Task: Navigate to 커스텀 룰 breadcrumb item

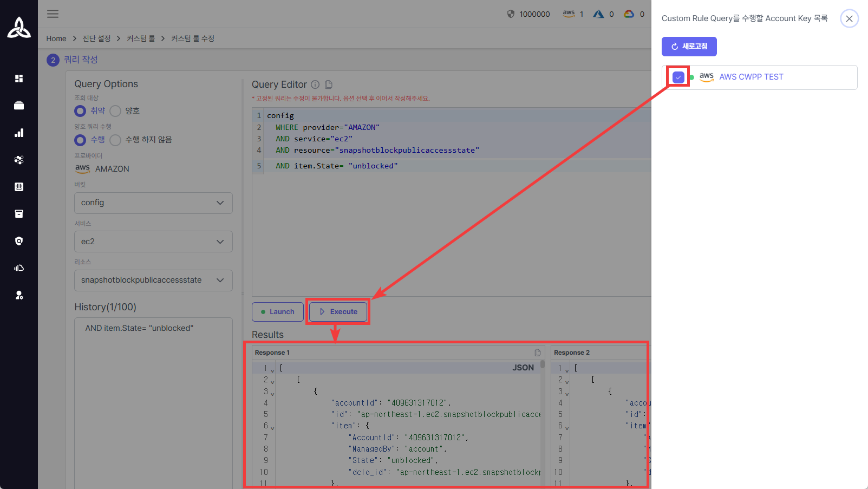Action: [141, 38]
